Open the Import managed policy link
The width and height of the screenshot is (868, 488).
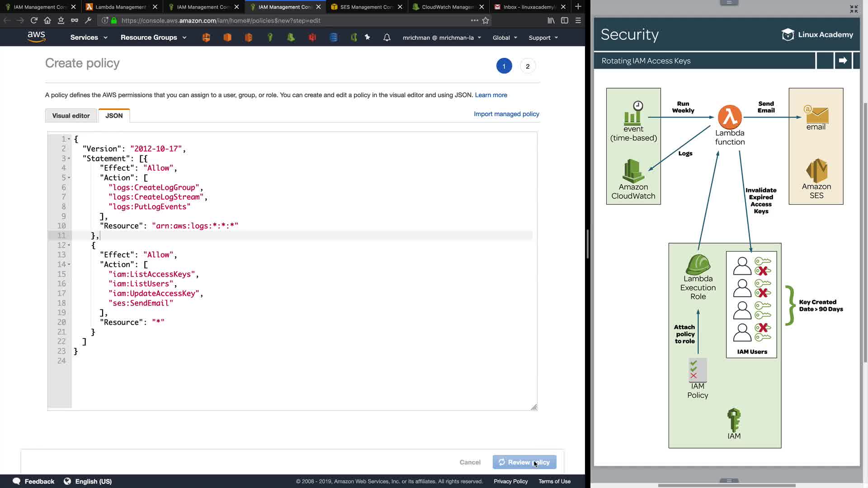506,114
